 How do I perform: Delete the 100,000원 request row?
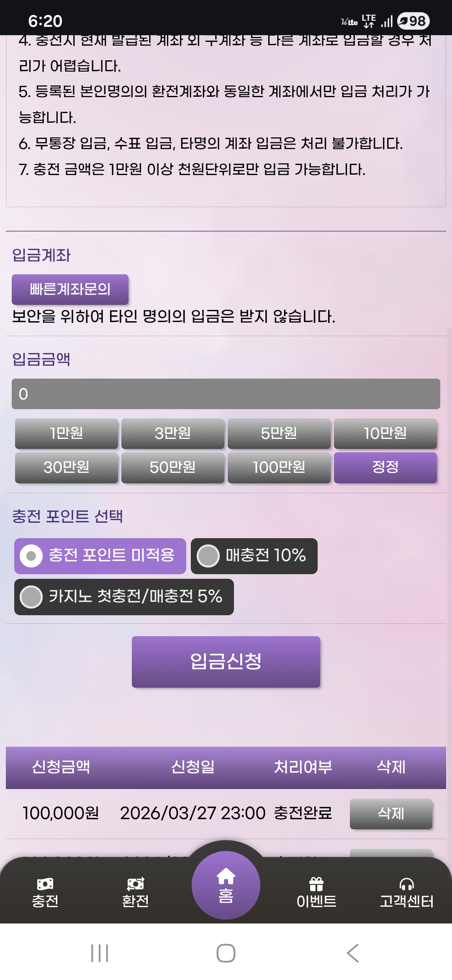pyautogui.click(x=391, y=814)
